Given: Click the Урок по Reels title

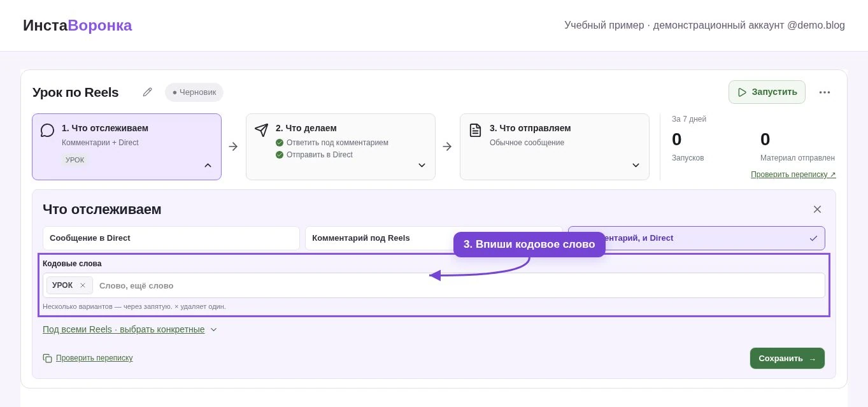Looking at the screenshot, I should [x=76, y=92].
